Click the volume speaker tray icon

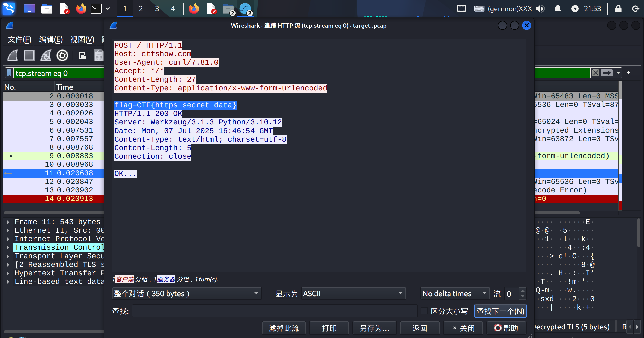pos(540,9)
